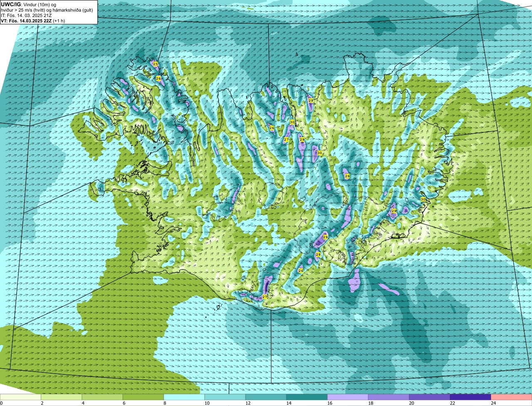
Task: Click the legend tick label "0"
Action: point(2,403)
